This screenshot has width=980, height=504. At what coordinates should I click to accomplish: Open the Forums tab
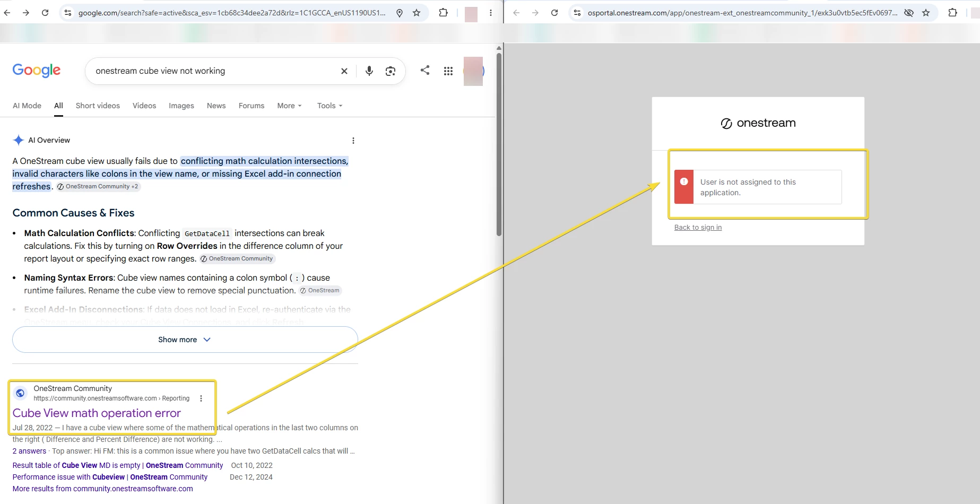[251, 106]
